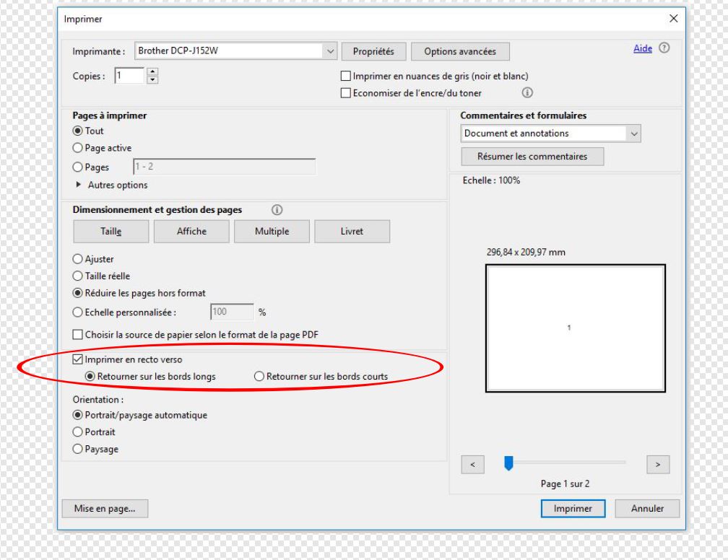Image resolution: width=728 pixels, height=560 pixels.
Task: Uncheck Imprimer en recto verso
Action: (77, 359)
